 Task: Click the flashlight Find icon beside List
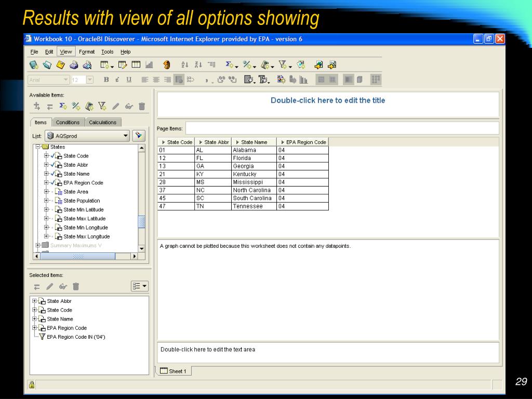[139, 136]
